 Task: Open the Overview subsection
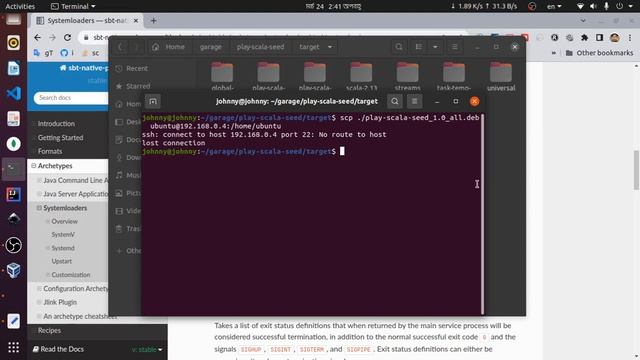click(64, 221)
